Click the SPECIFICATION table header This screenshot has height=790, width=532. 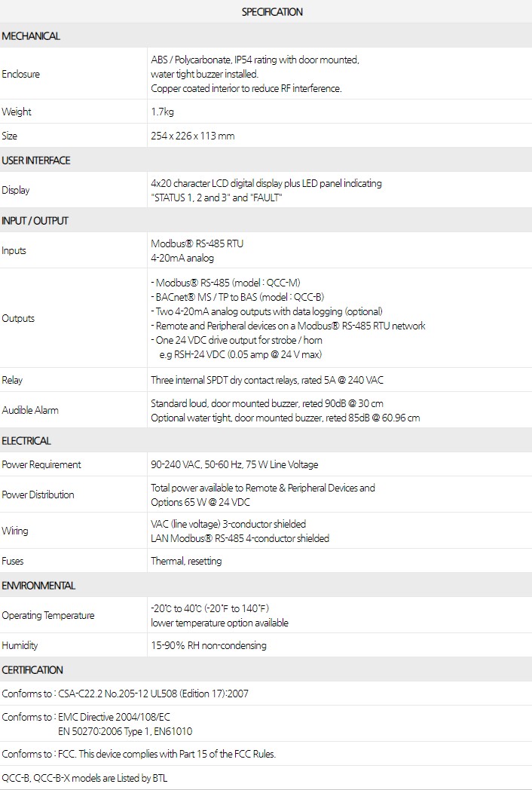pyautogui.click(x=272, y=12)
